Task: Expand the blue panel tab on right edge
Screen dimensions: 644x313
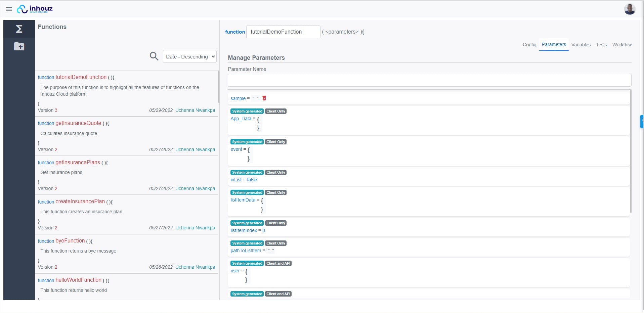Action: [642, 122]
